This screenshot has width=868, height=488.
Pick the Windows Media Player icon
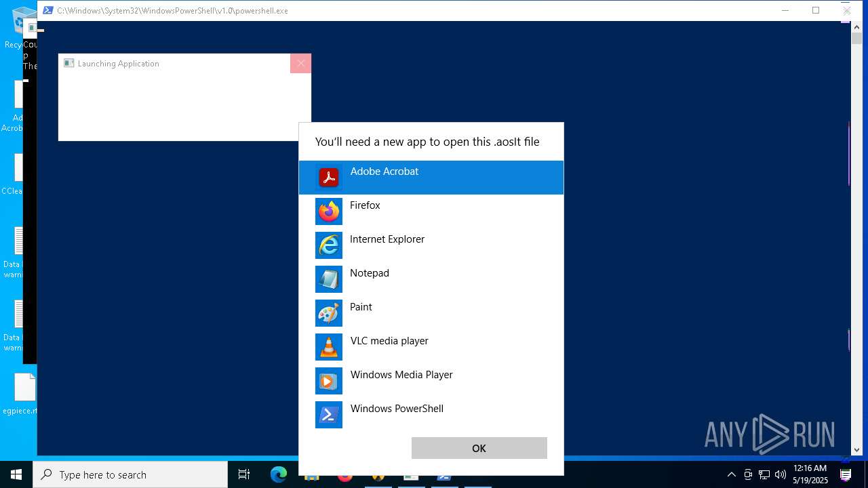coord(329,381)
